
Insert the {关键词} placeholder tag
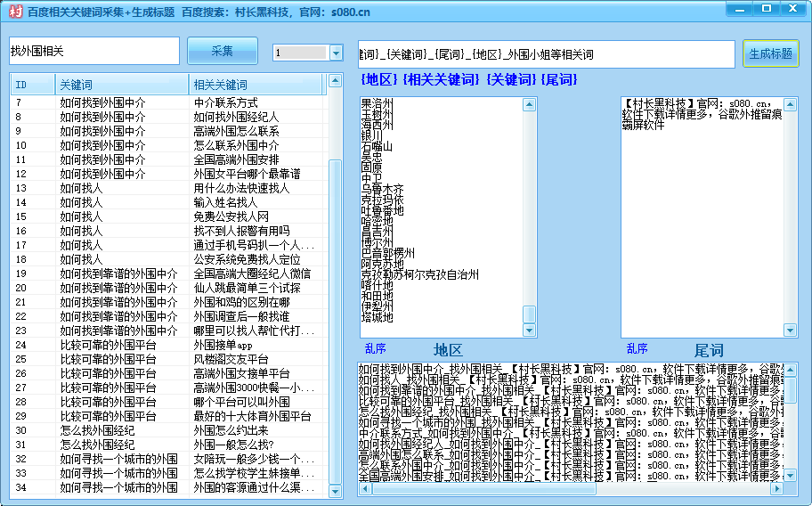(x=511, y=79)
